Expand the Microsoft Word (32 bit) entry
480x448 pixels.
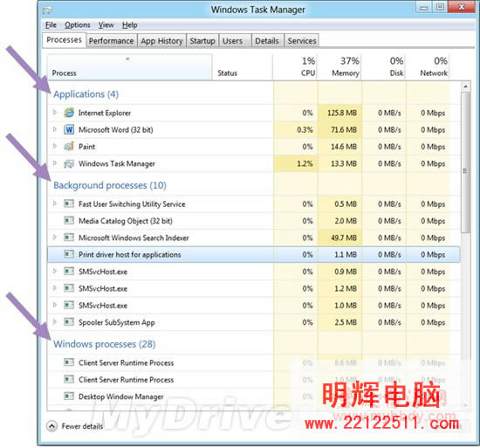point(55,129)
